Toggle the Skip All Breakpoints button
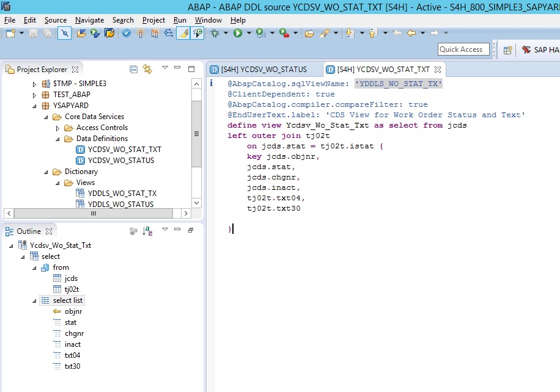The height and width of the screenshot is (392, 560). (x=65, y=33)
